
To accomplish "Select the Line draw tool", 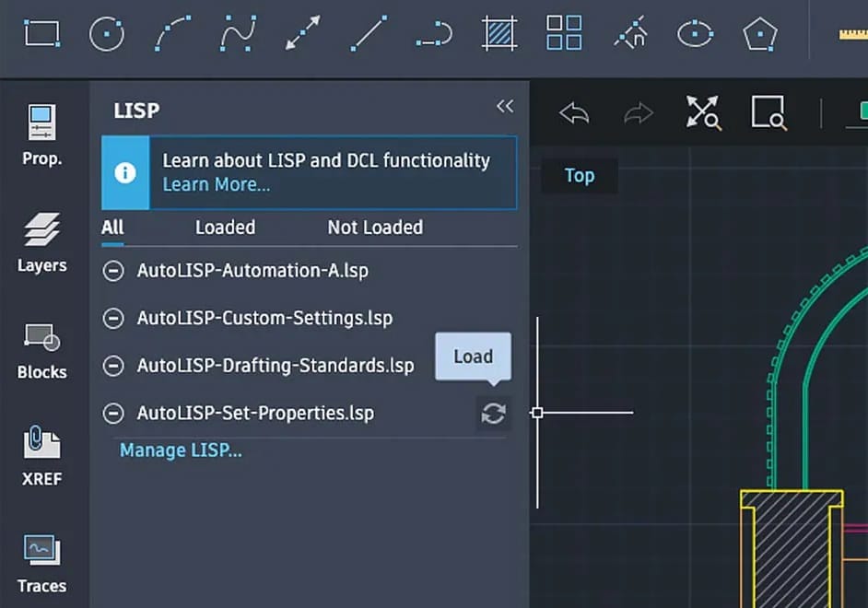I will [x=369, y=34].
